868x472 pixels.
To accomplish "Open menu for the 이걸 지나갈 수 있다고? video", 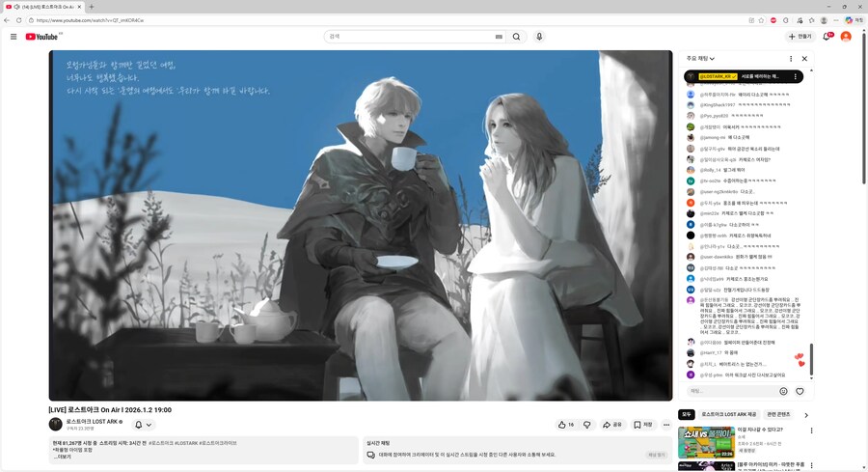I will 811,430.
